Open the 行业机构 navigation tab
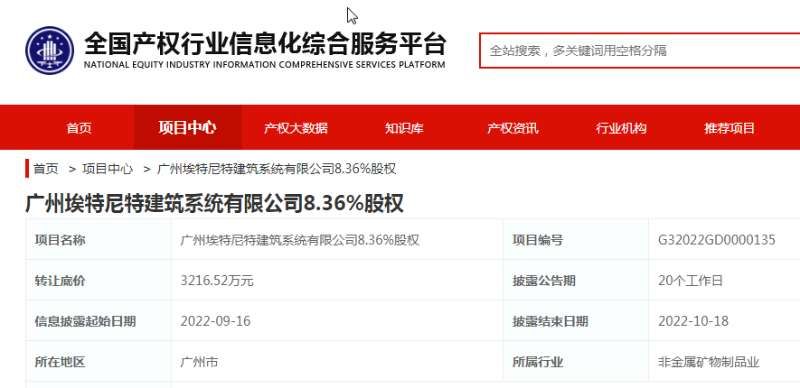This screenshot has height=388, width=800. [x=621, y=128]
